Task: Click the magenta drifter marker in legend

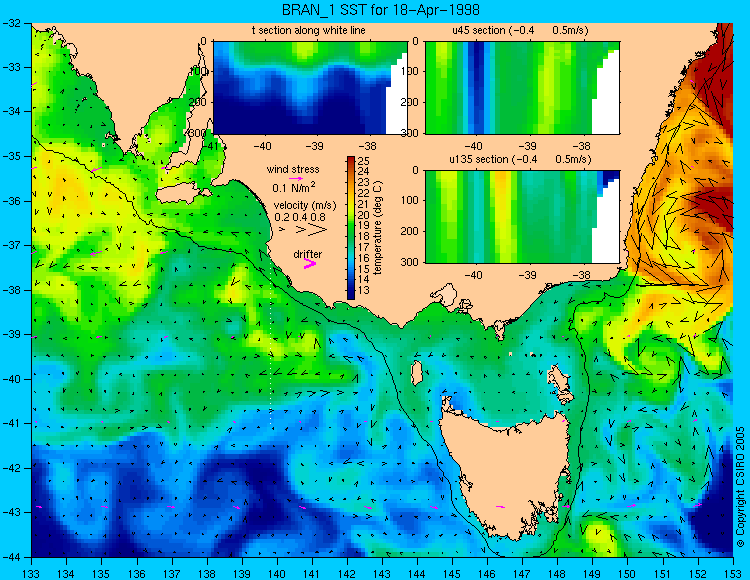Action: click(310, 263)
